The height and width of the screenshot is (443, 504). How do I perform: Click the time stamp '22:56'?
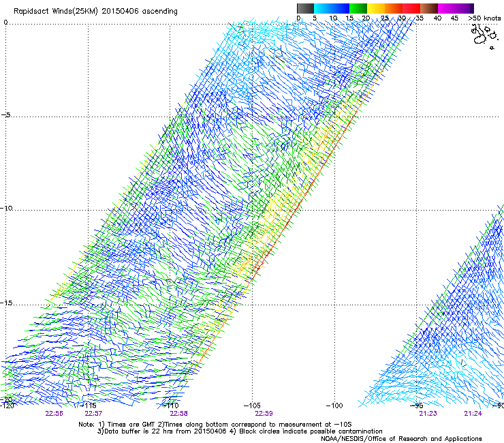tap(54, 414)
